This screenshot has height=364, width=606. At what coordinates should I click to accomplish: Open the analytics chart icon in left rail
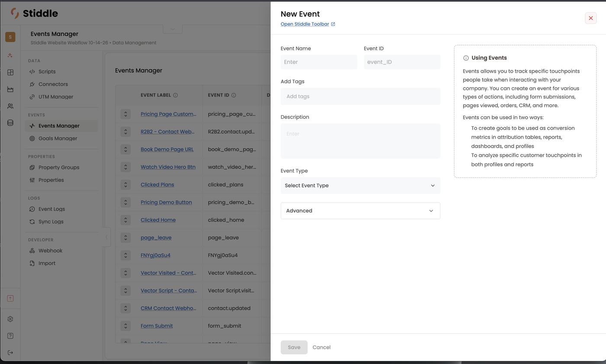10,89
